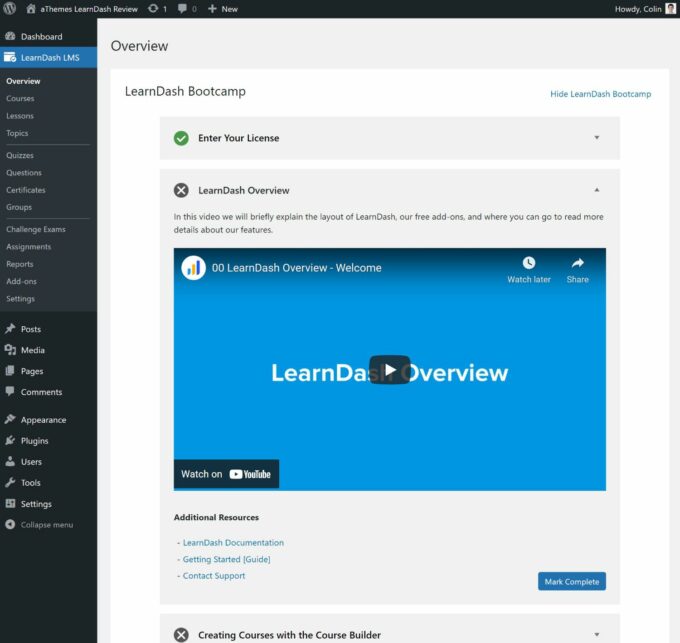Click the Media library icon

[x=10, y=350]
